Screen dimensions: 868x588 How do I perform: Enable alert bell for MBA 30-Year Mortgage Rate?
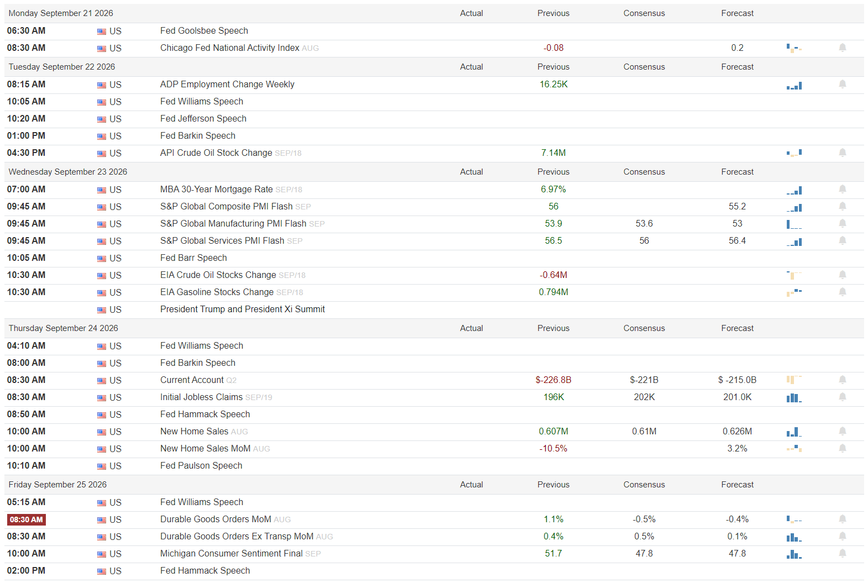[843, 189]
